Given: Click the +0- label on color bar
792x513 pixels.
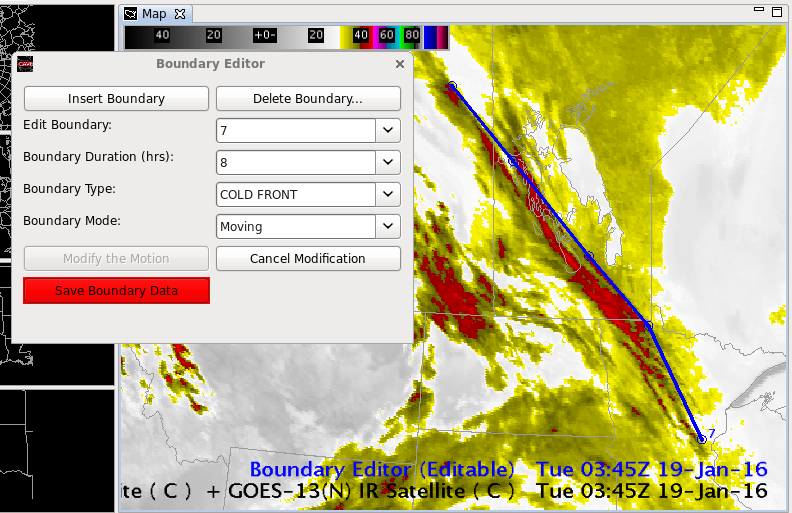Looking at the screenshot, I should (265, 35).
